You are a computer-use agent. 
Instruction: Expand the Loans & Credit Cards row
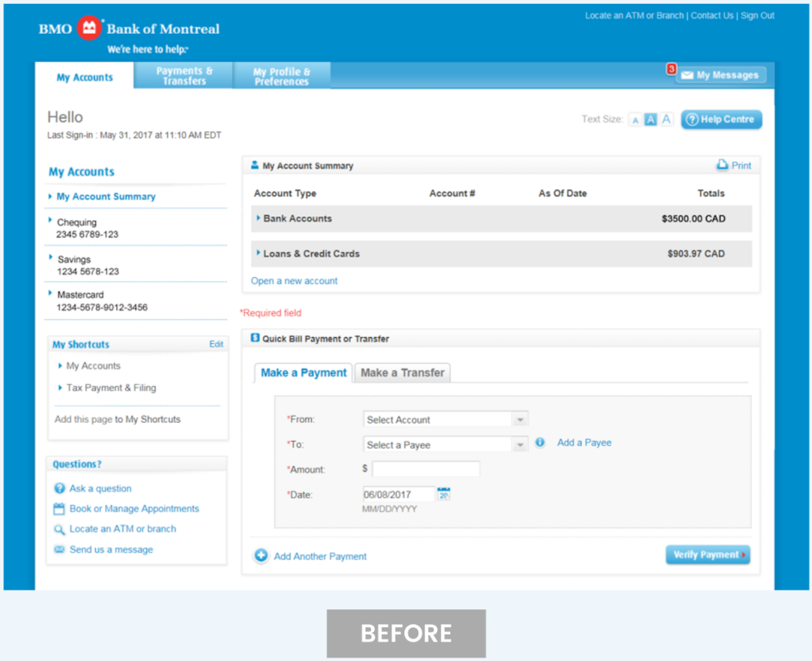[501, 254]
